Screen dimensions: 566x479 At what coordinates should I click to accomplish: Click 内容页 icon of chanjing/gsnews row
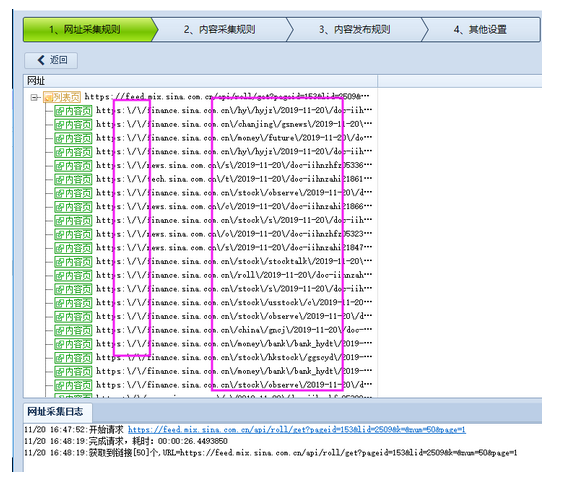point(73,125)
